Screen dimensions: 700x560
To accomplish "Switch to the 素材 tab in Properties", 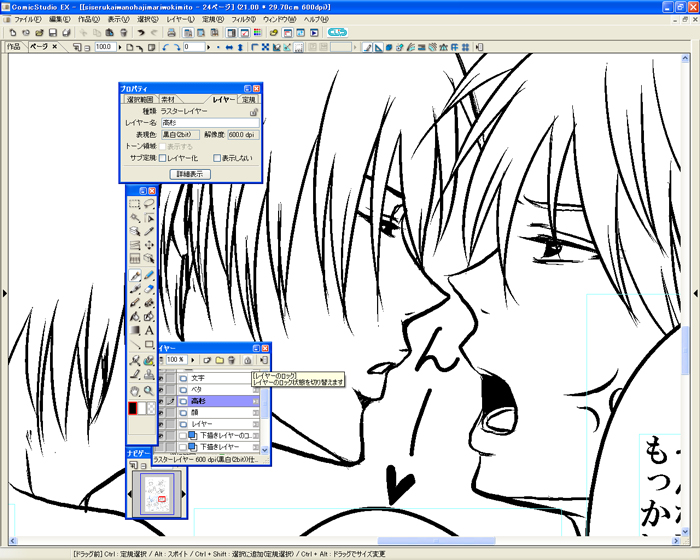I will [168, 100].
